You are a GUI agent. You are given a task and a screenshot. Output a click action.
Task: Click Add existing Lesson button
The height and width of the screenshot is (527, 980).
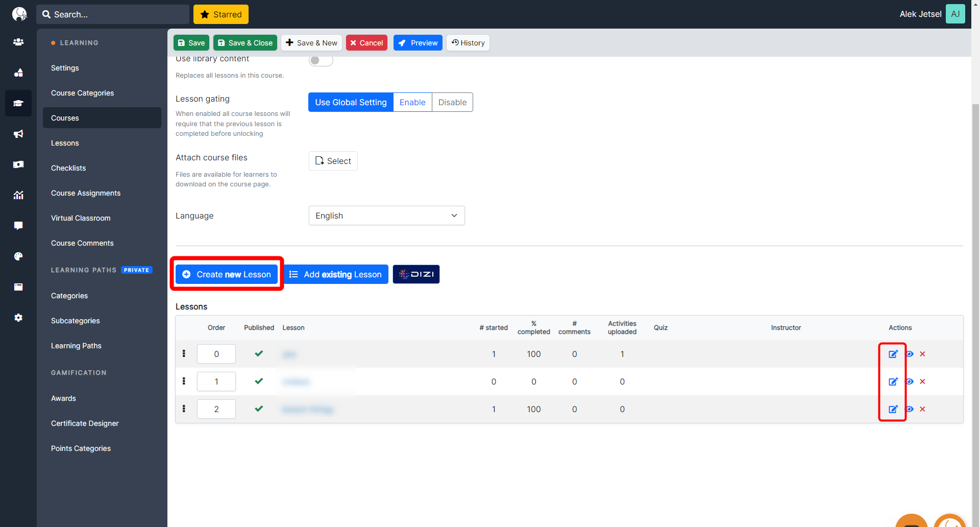pyautogui.click(x=336, y=274)
